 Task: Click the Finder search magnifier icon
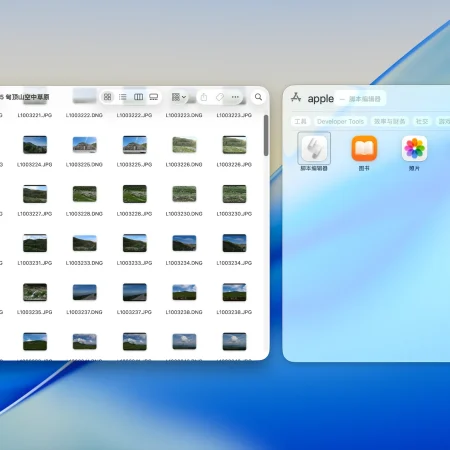(x=258, y=97)
